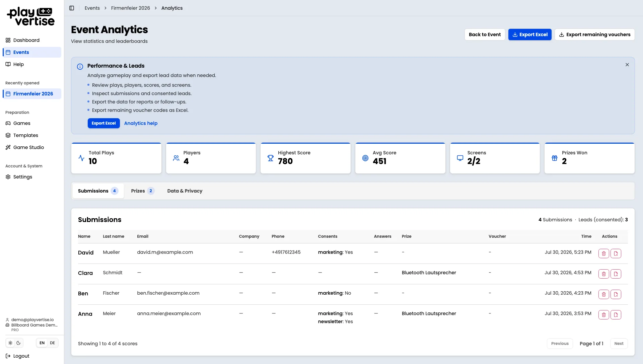
Task: Click Export Excel inside the info banner
Action: pyautogui.click(x=104, y=123)
